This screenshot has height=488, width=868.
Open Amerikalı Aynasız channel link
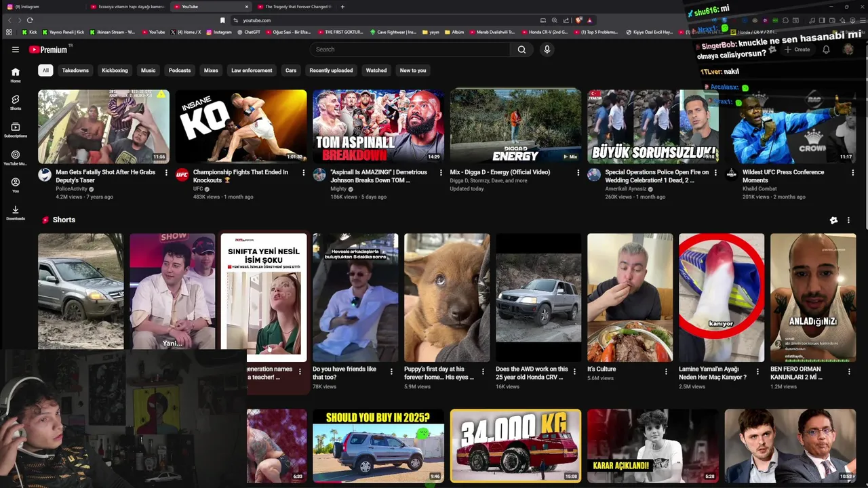(626, 188)
